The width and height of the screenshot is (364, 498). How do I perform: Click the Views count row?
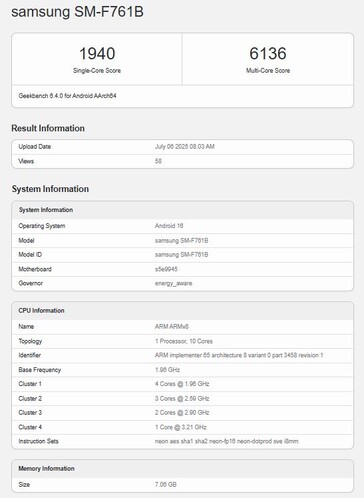[x=182, y=161]
